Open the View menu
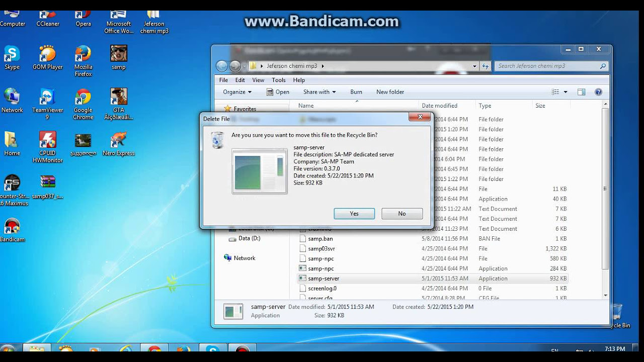The image size is (644, 362). [x=258, y=80]
